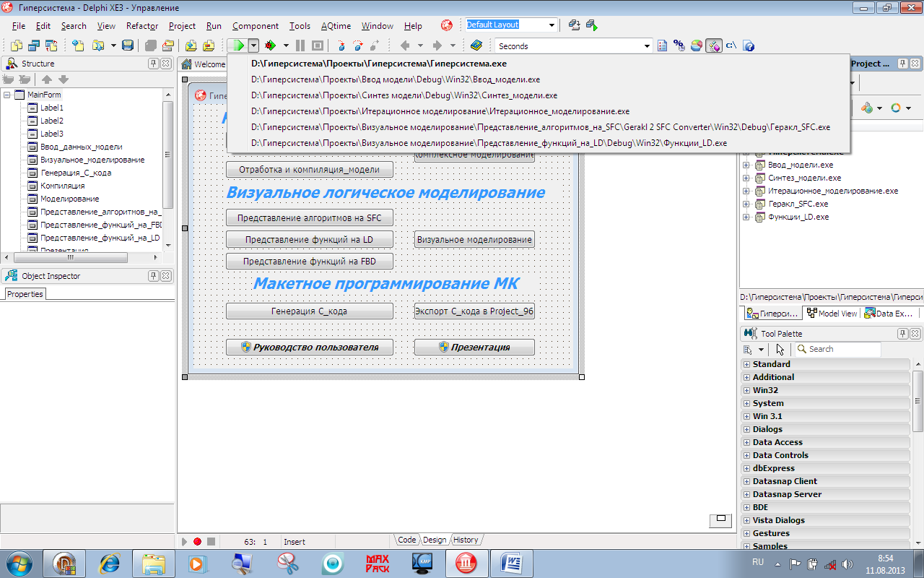Click the View Form icon
924x578 pixels.
(x=34, y=46)
